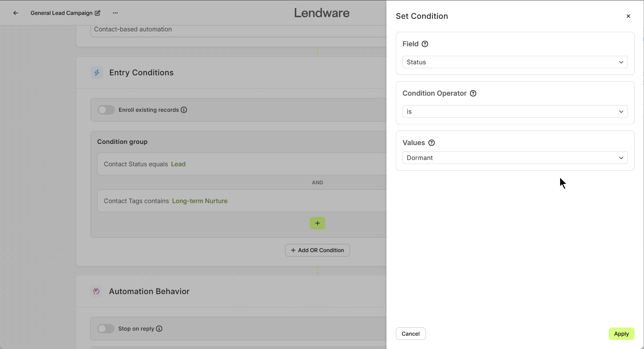
Task: Click the Automation Behavior brain icon
Action: (x=96, y=291)
